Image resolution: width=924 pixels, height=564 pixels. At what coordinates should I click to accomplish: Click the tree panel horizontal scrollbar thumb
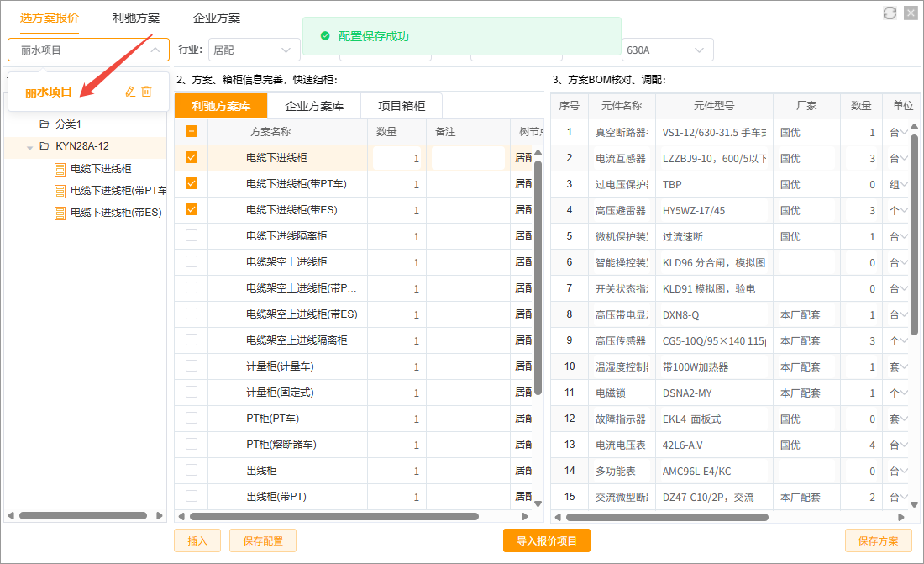[x=83, y=515]
